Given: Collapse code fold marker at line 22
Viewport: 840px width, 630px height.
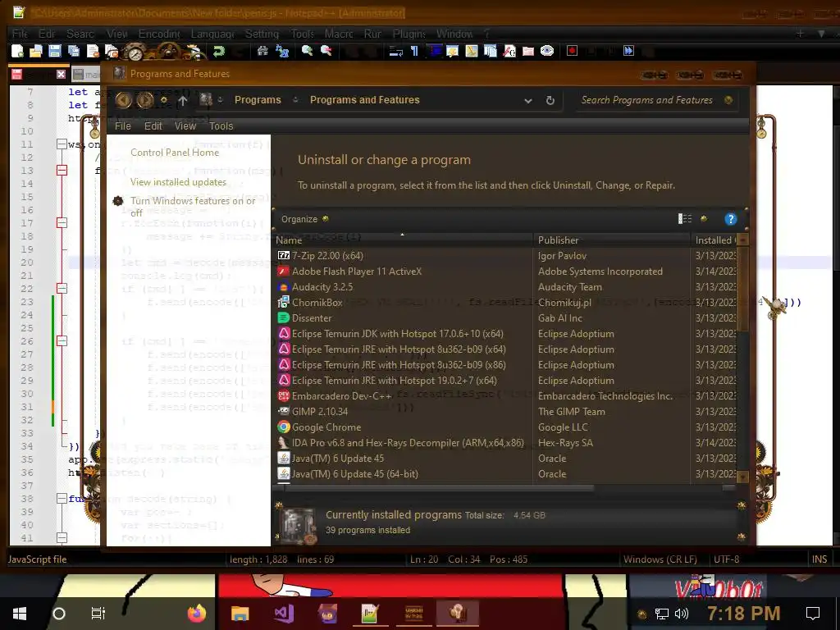Looking at the screenshot, I should pyautogui.click(x=62, y=289).
